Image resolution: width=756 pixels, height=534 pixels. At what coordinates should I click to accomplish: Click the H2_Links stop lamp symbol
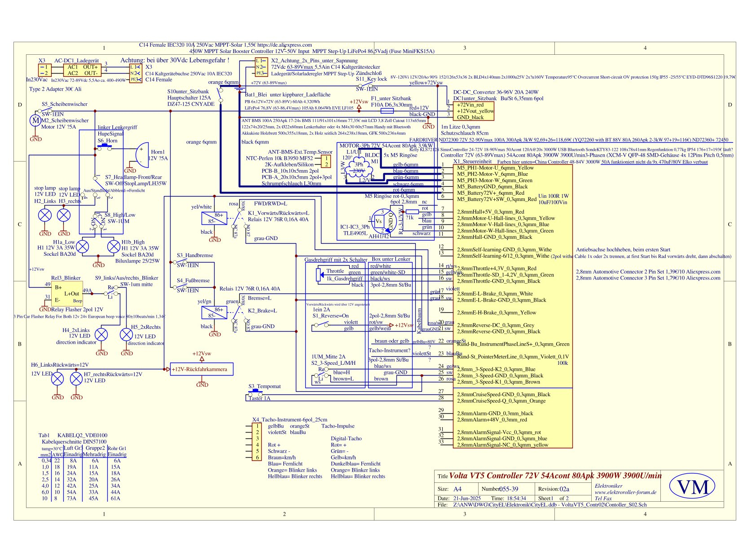click(x=45, y=215)
